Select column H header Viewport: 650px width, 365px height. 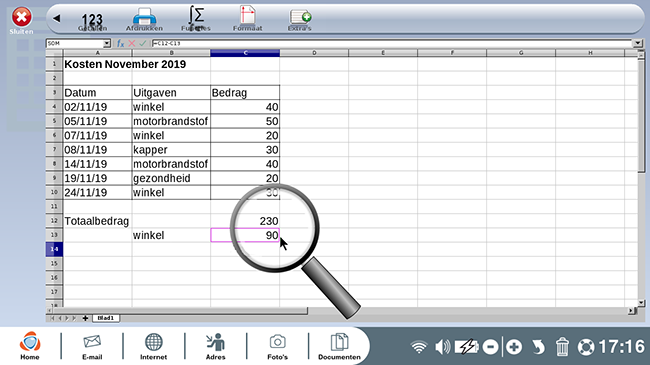coord(590,53)
